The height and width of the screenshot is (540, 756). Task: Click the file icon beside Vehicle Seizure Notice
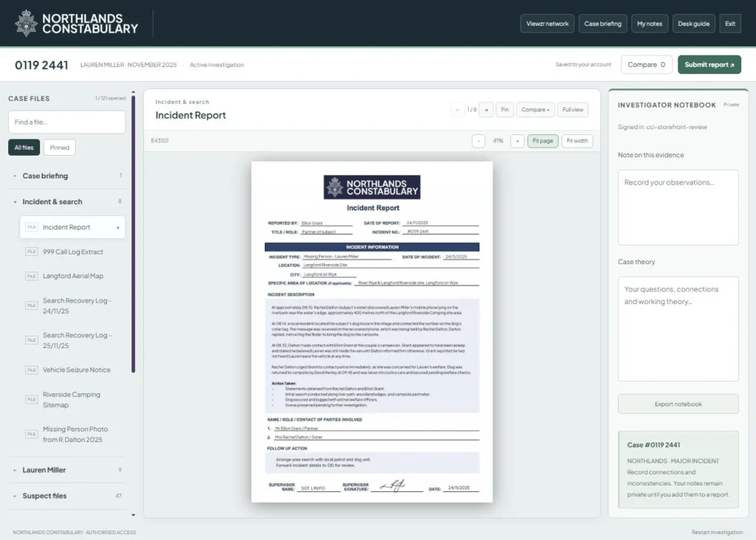(x=31, y=370)
